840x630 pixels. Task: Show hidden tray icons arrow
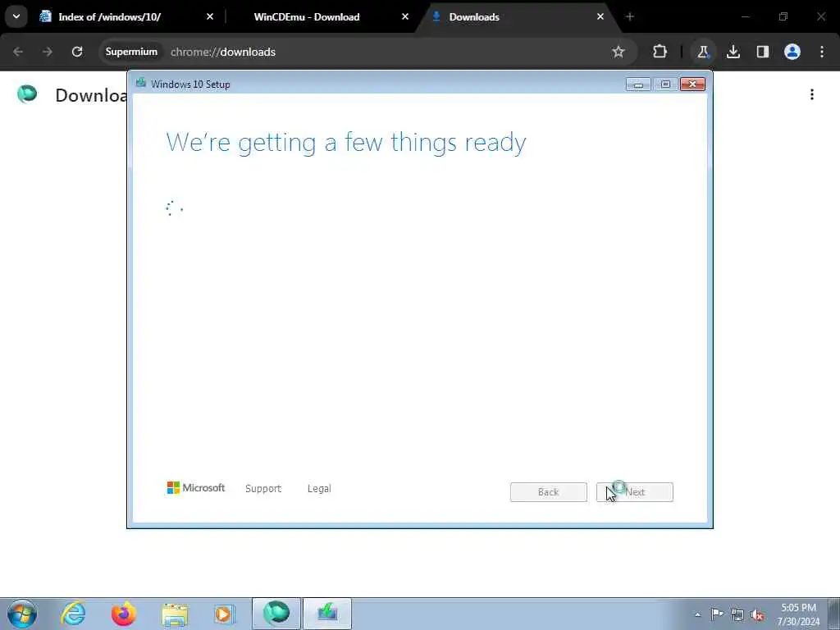[x=697, y=614]
